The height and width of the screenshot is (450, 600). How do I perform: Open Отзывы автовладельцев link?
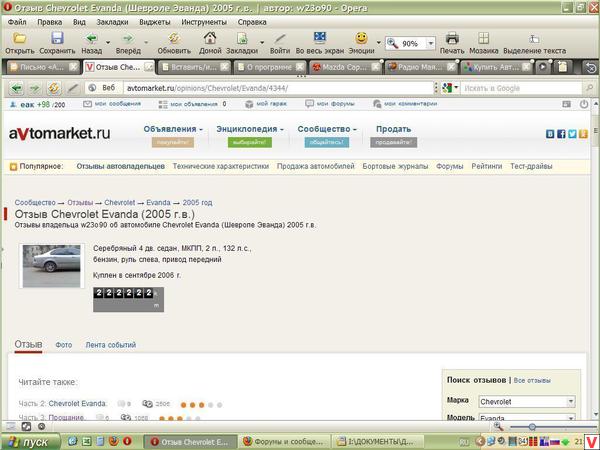pos(121,166)
